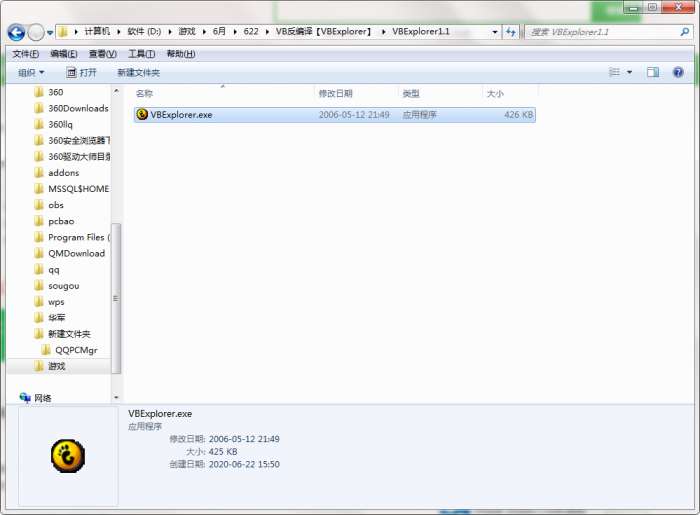This screenshot has width=700, height=515.
Task: Click the QQPCMgr folder icon in tree
Action: 46,350
